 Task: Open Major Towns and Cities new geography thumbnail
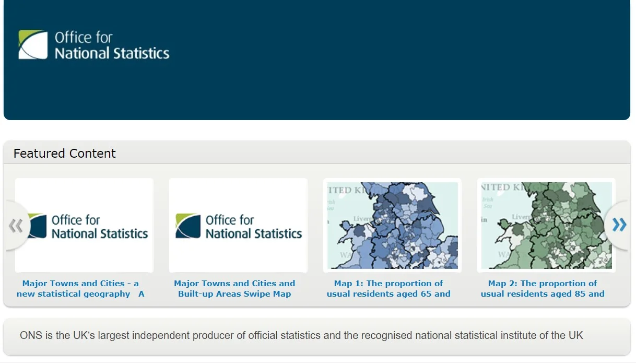84,225
